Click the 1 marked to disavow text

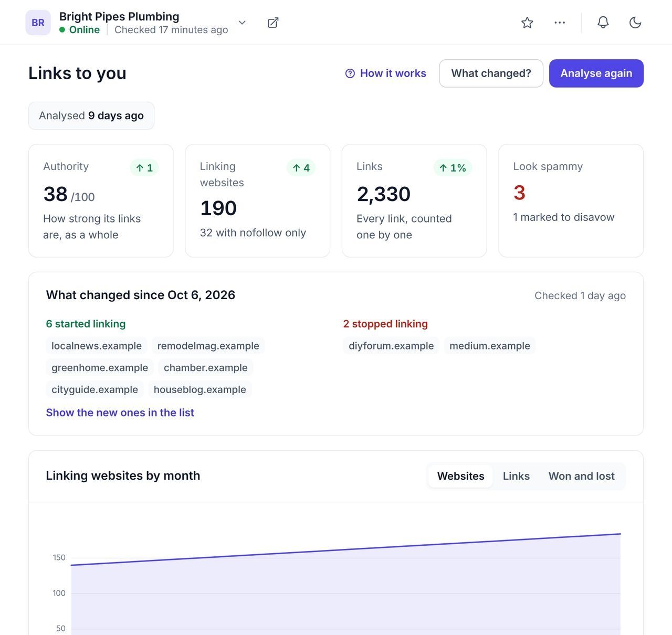click(564, 217)
